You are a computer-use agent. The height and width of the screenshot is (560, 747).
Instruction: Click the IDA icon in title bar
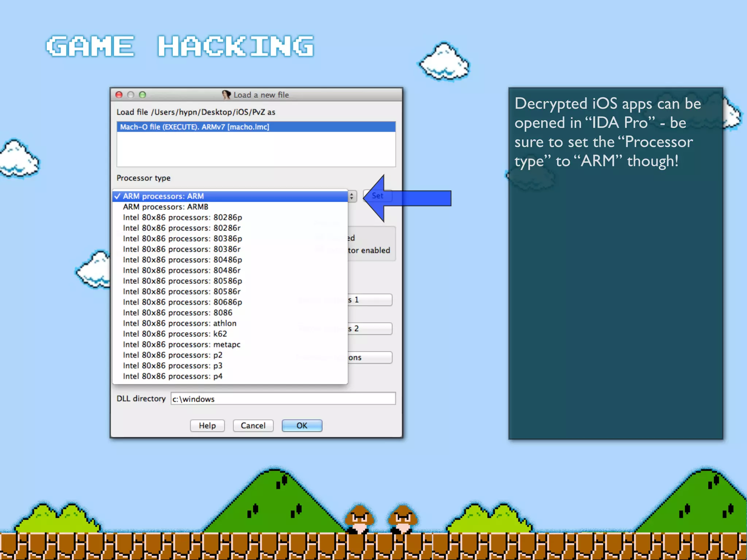[x=226, y=95]
